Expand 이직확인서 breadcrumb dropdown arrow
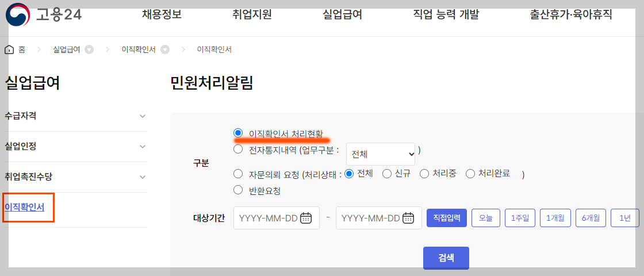The height and width of the screenshot is (276, 644). point(165,49)
